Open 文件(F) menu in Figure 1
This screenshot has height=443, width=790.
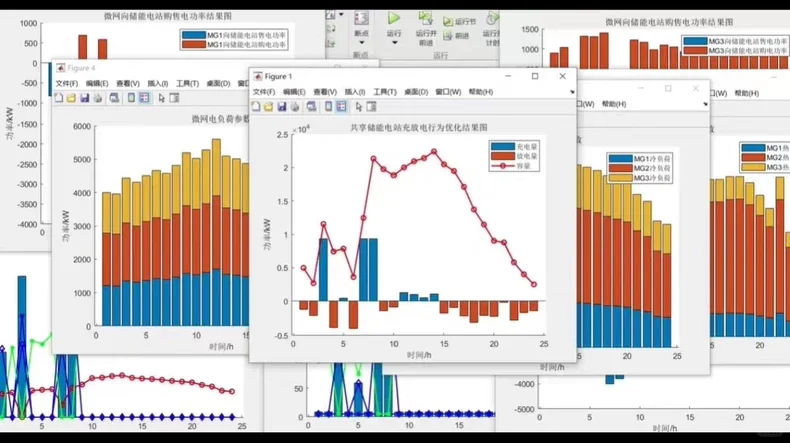pos(264,92)
